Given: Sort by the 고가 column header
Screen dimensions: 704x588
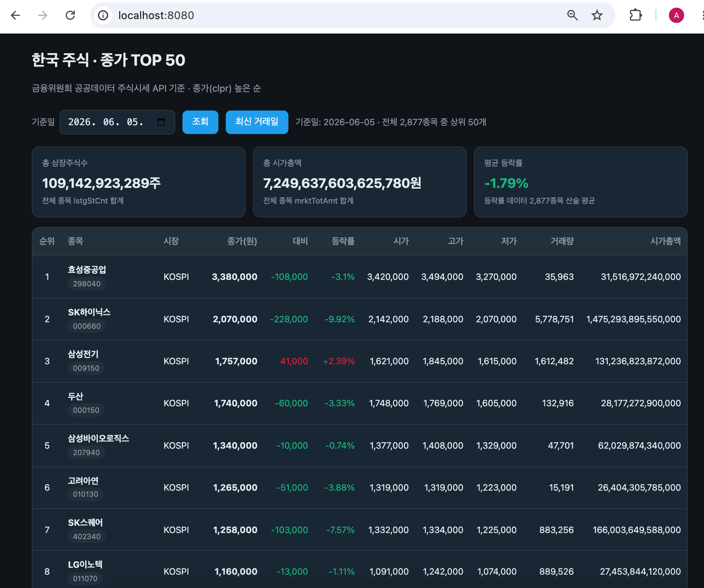Looking at the screenshot, I should (x=455, y=241).
